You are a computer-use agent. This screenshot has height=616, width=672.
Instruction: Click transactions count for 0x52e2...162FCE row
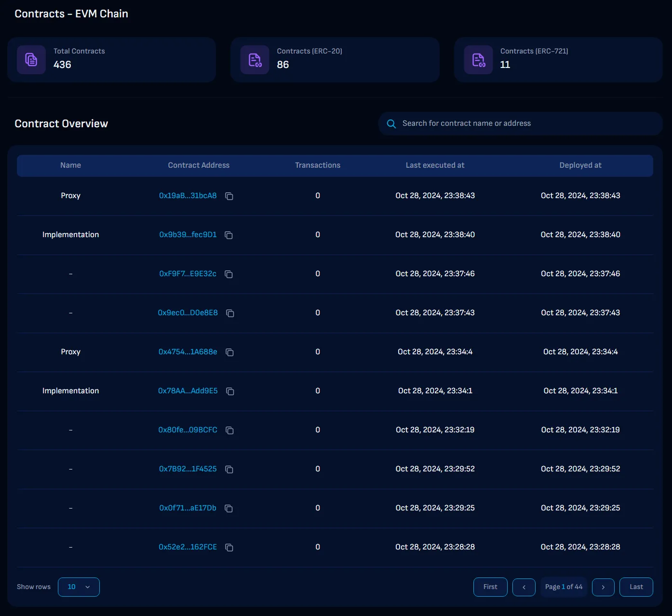pyautogui.click(x=318, y=547)
